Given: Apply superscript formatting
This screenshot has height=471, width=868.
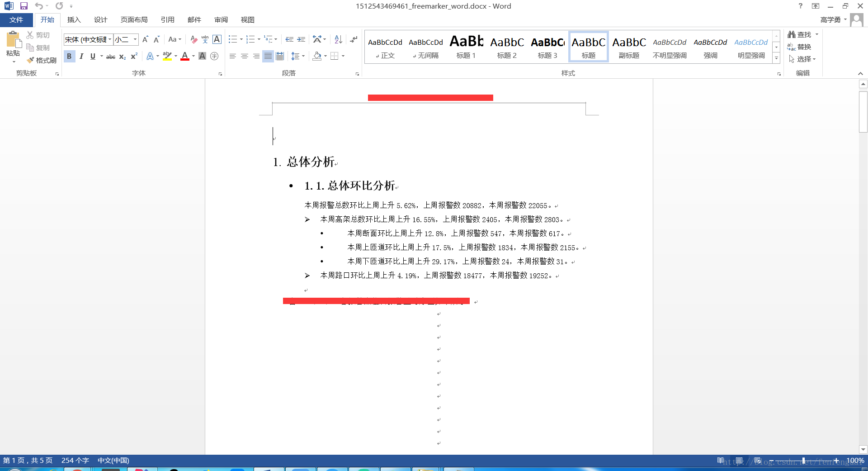Looking at the screenshot, I should pyautogui.click(x=134, y=56).
